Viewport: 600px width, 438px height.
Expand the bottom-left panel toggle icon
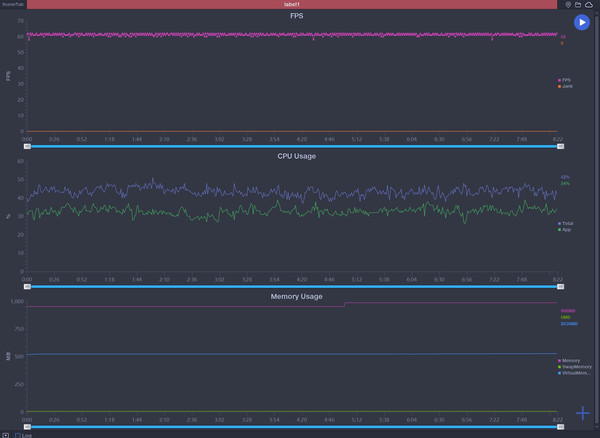point(6,435)
